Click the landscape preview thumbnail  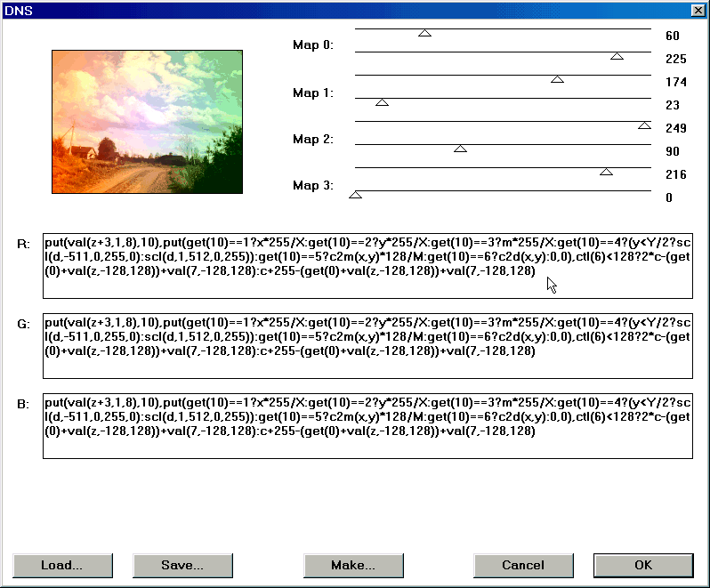click(x=148, y=122)
